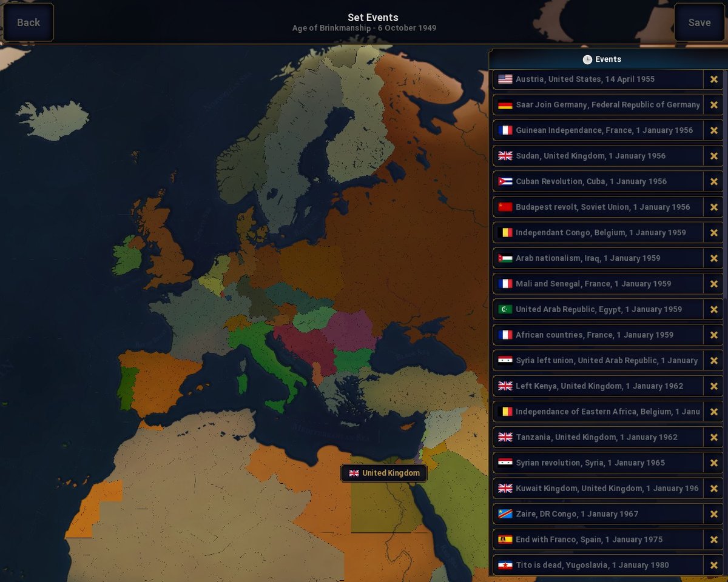Remove the Budapest revolt event
Viewport: 728px width, 582px height.
713,207
